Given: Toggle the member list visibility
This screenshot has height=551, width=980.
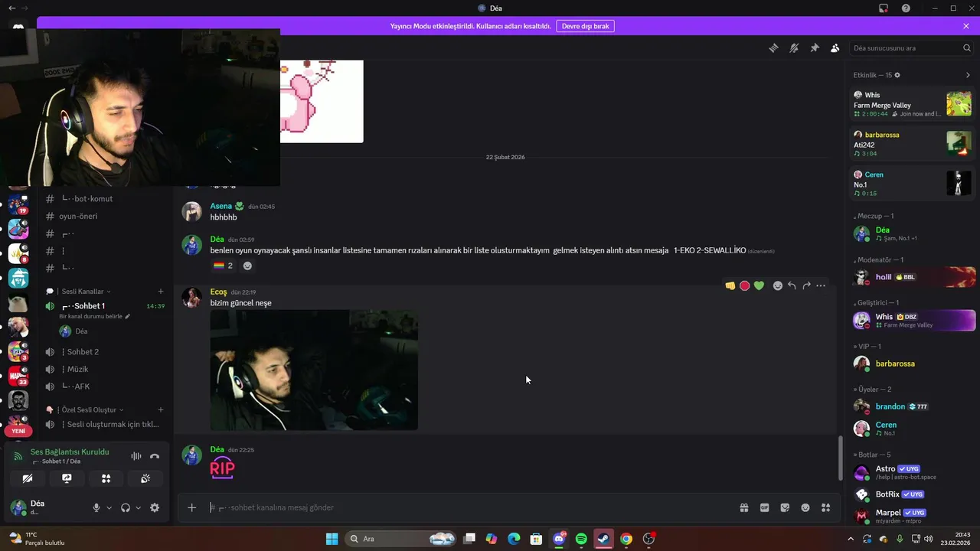Looking at the screenshot, I should click(x=835, y=47).
